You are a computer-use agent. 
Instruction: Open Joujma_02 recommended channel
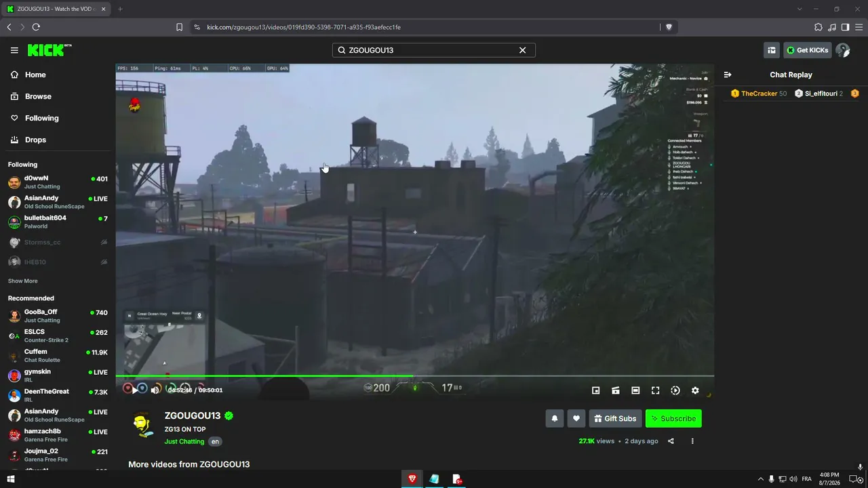[x=58, y=455]
